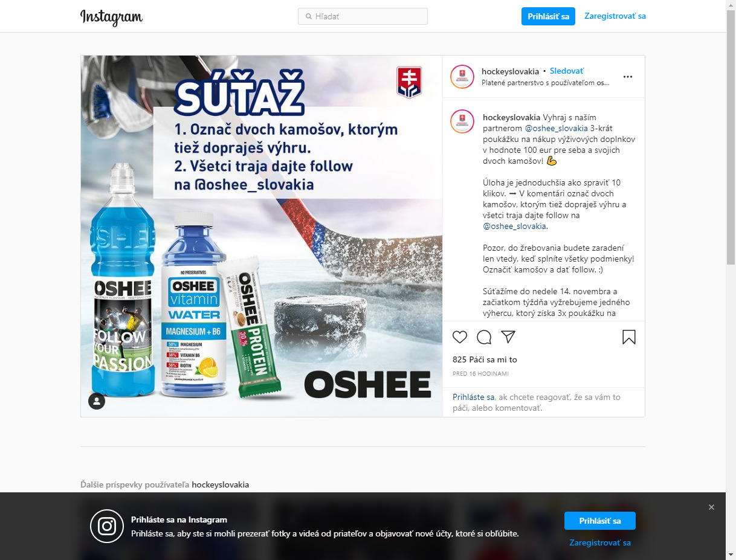Screen dimensions: 736x560
Task: Click the Prihlásiť sa button in the bottom banner
Action: 600,521
